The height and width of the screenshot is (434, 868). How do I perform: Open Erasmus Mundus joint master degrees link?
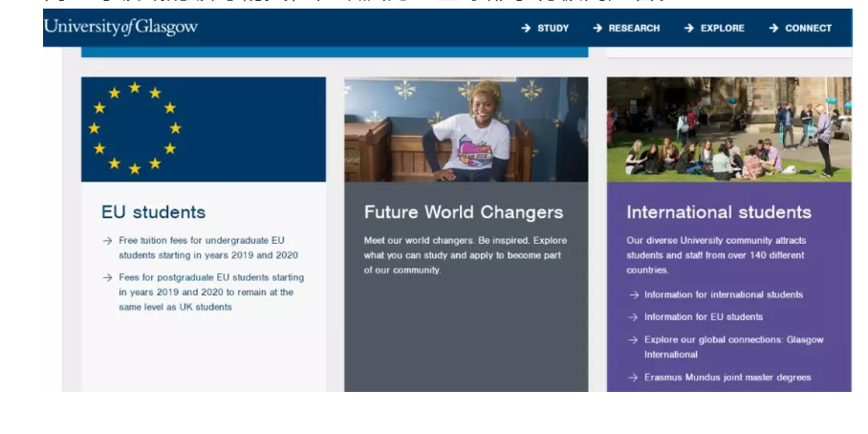tap(727, 377)
